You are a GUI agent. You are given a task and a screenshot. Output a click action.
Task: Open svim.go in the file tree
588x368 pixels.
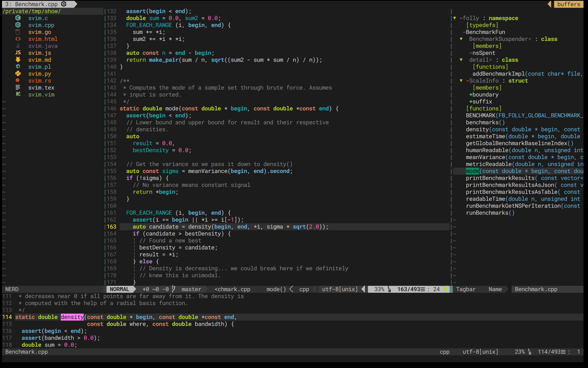(40, 32)
